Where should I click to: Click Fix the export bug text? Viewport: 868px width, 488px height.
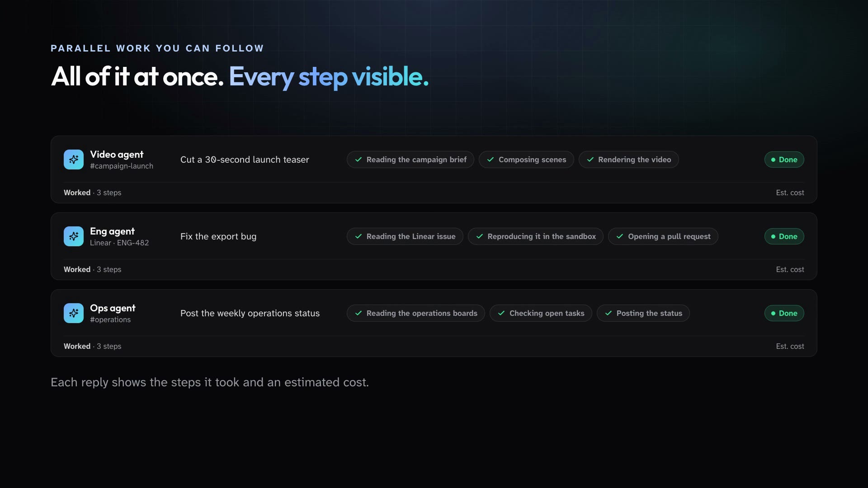pyautogui.click(x=218, y=236)
